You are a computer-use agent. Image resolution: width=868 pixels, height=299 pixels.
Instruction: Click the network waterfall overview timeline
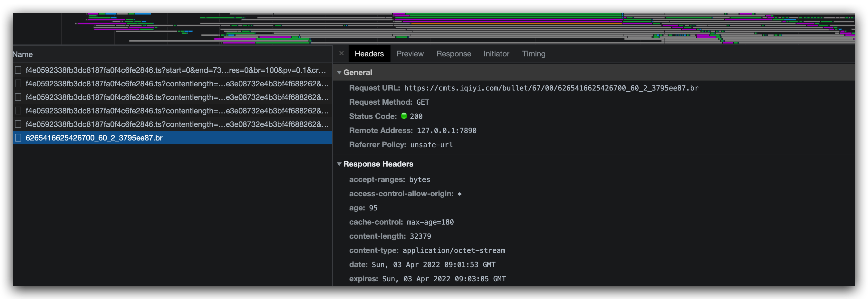(434, 29)
